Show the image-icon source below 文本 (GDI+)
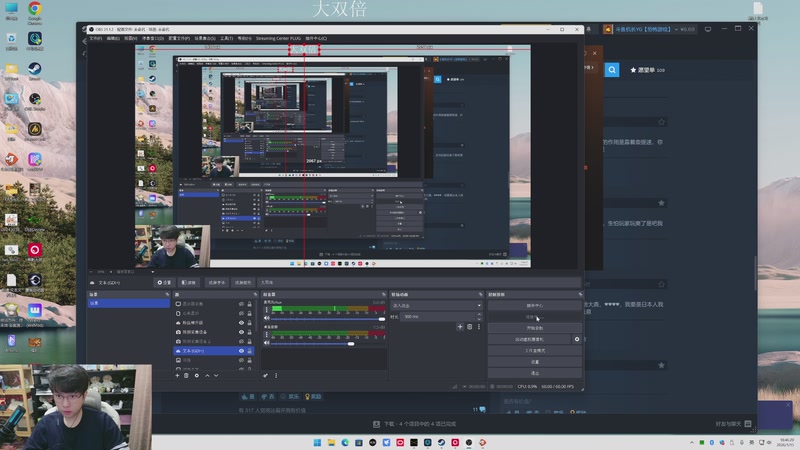800x450 pixels. point(241,360)
